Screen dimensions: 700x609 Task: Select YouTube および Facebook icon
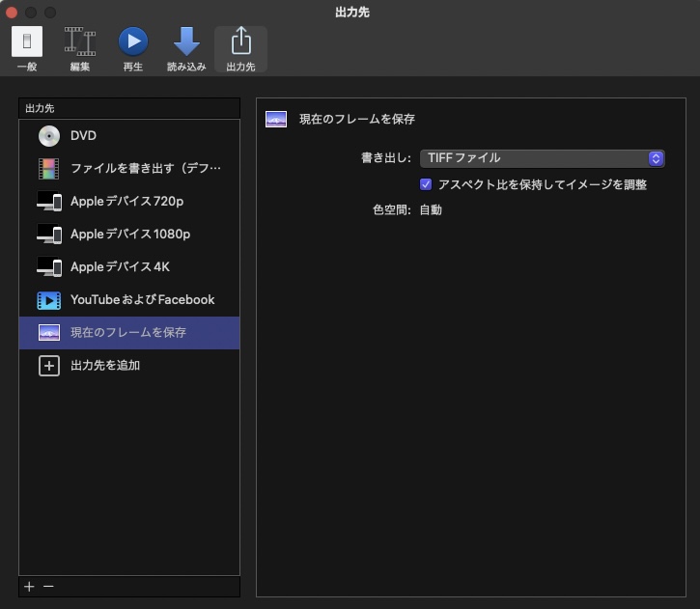tap(49, 300)
